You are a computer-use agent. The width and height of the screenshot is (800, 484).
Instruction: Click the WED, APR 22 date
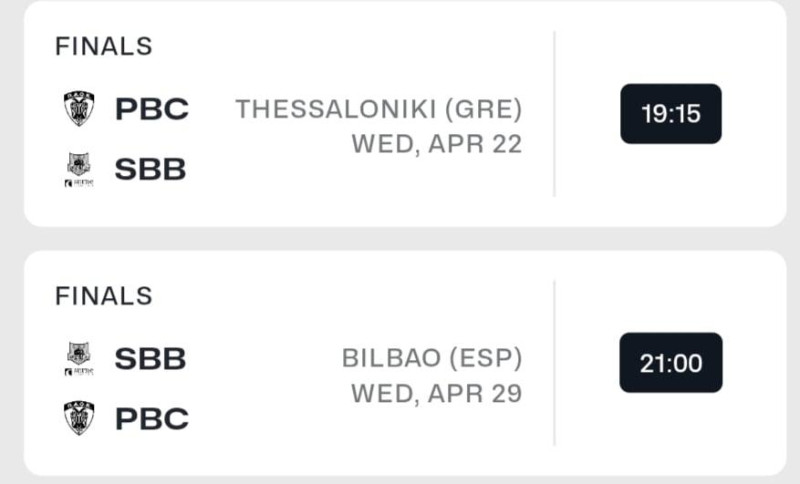[436, 144]
